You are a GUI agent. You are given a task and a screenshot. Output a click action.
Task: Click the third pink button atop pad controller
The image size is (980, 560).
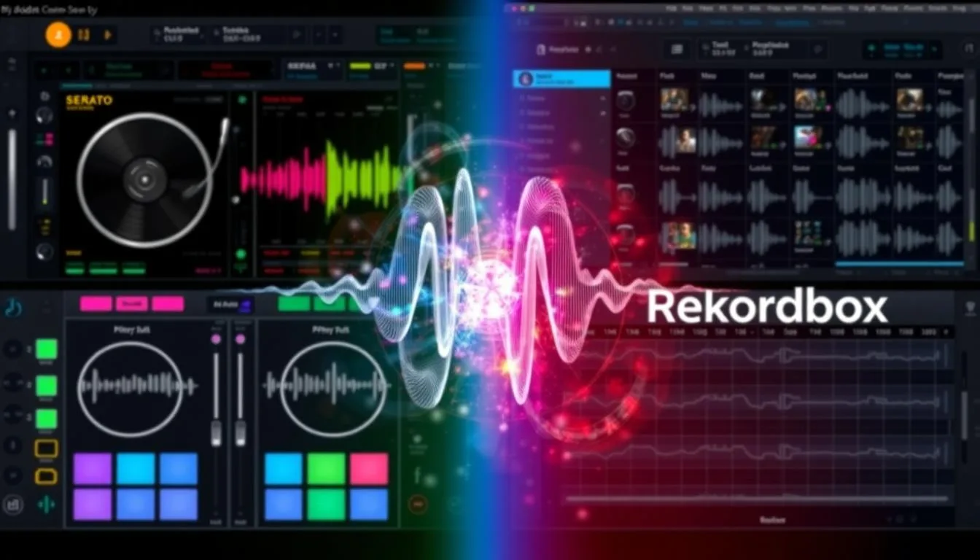pos(168,304)
